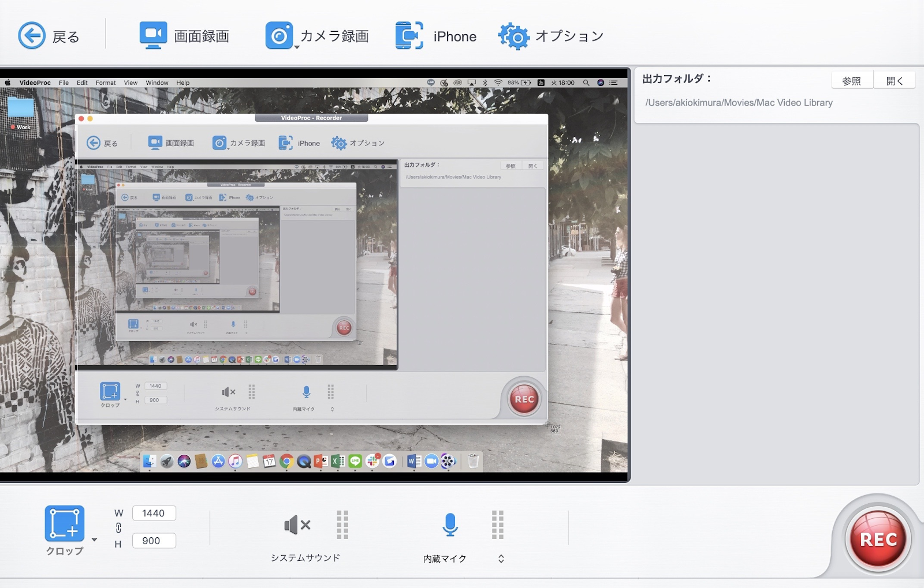
Task: Open Contacts from the previewed Dock
Action: click(x=201, y=461)
